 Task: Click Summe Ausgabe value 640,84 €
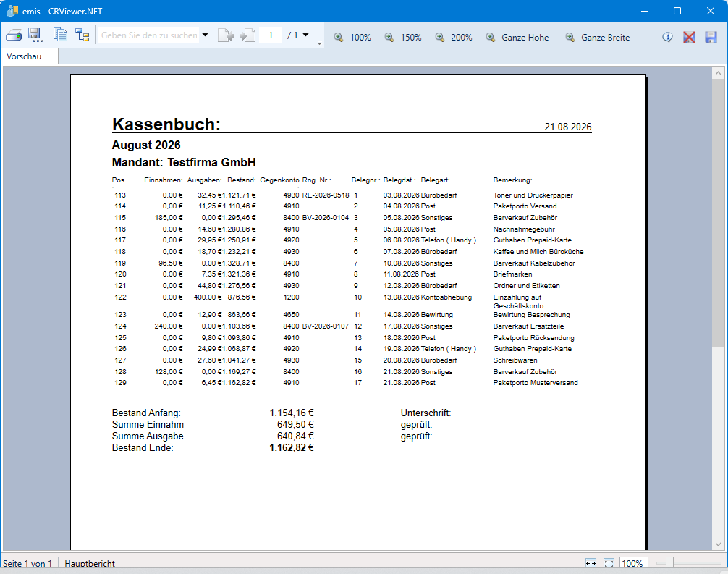click(x=295, y=436)
